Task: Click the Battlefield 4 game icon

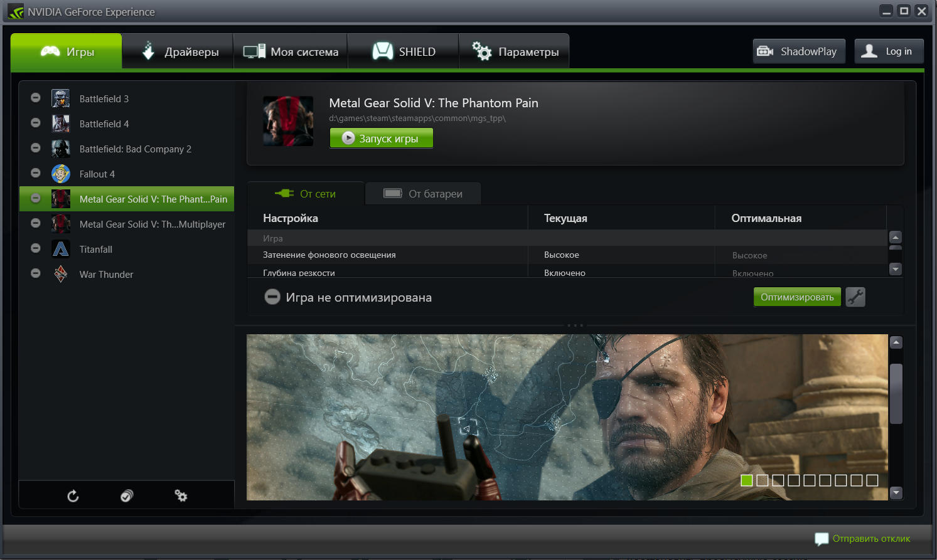Action: pos(61,124)
